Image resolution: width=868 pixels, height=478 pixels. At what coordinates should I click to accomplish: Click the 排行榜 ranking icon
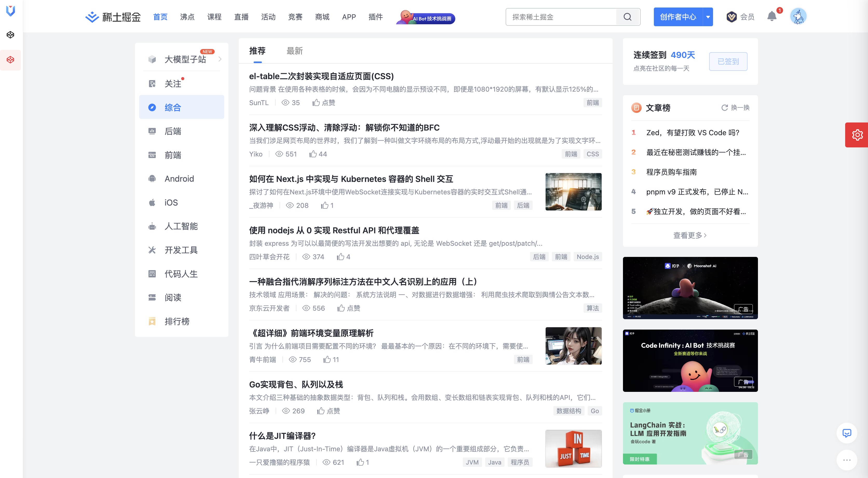[x=152, y=321]
